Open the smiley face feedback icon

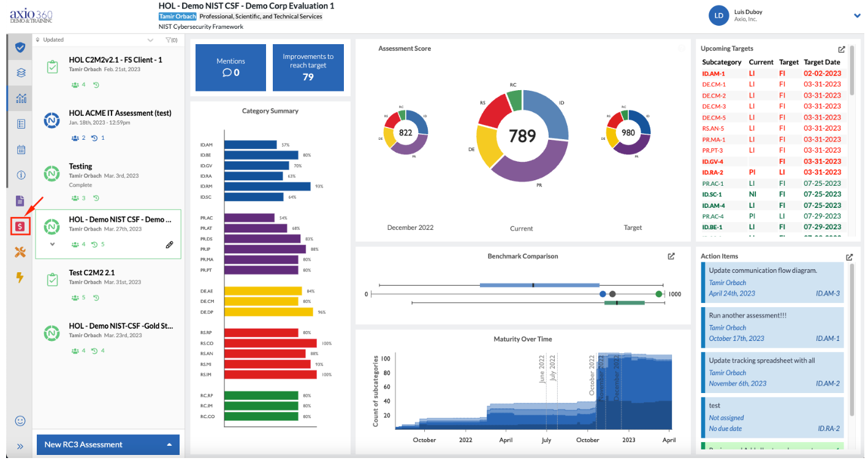pyautogui.click(x=20, y=421)
